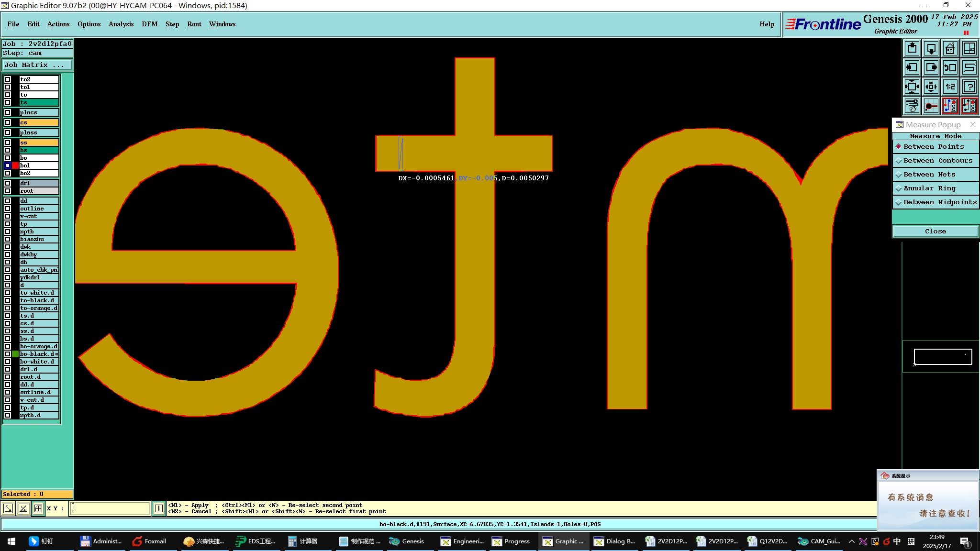Toggle checkbox for the bo-black.d layer

[8, 354]
